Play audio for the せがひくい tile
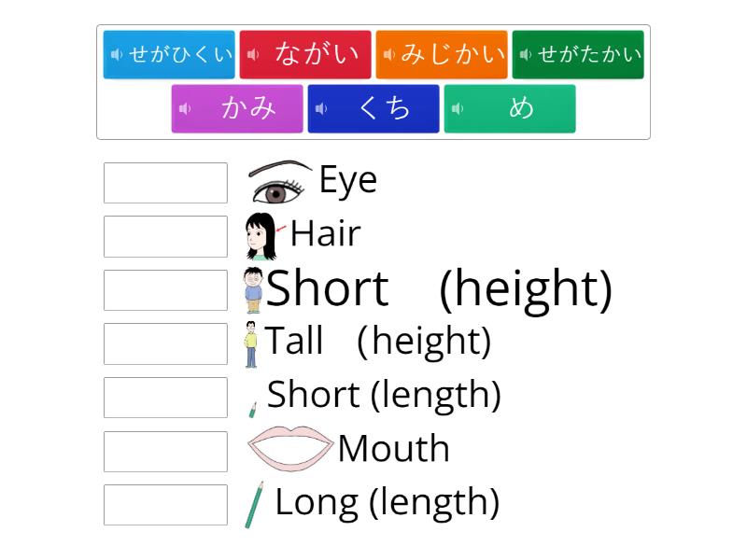The image size is (747, 560). 116,54
